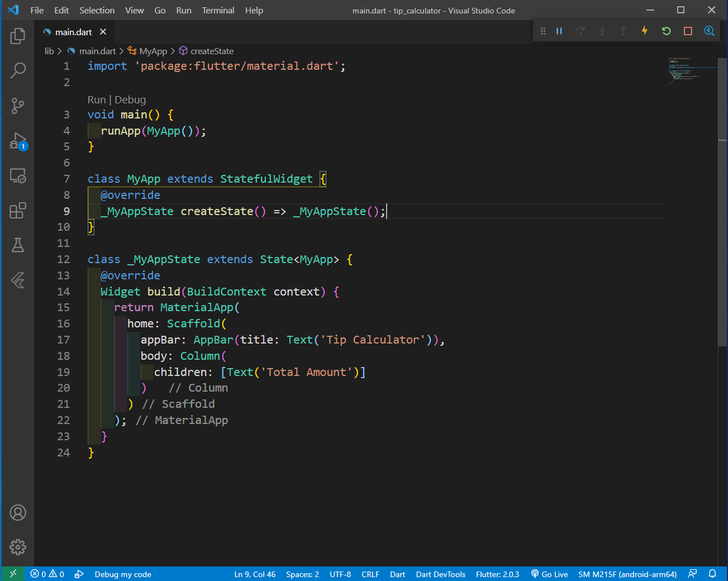Select the main.dart editor tab
This screenshot has width=728, height=581.
coord(73,32)
